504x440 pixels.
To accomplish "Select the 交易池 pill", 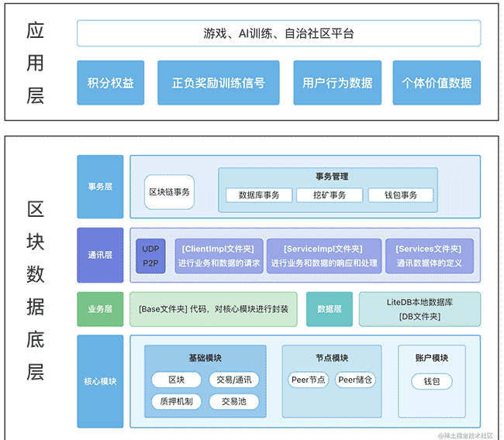I will tap(234, 401).
